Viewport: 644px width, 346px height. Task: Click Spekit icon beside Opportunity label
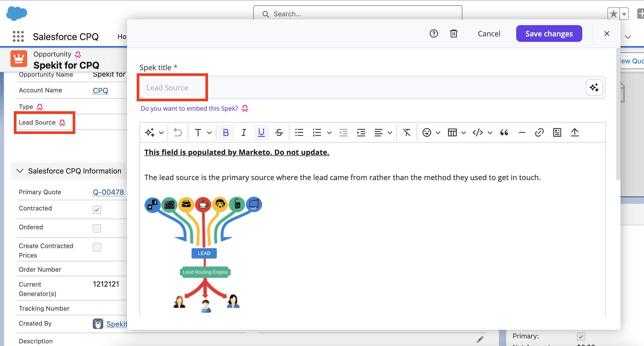point(78,54)
